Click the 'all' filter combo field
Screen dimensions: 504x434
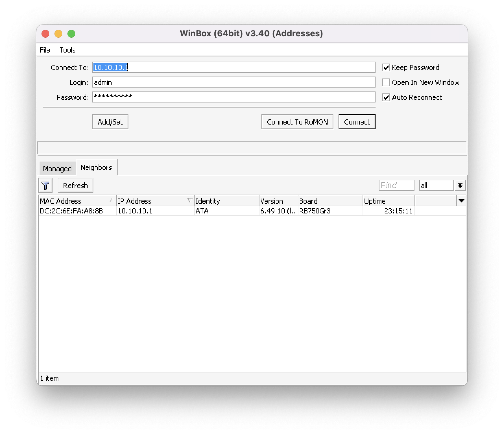pos(436,185)
